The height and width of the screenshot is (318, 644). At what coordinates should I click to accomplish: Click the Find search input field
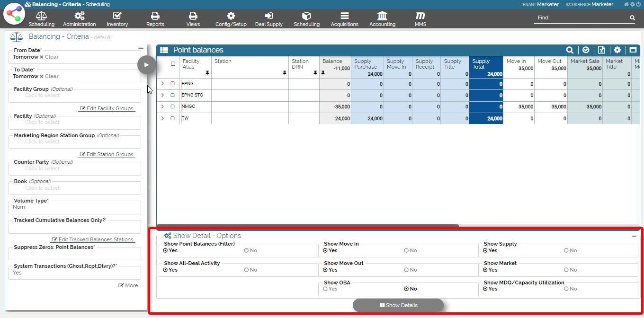[x=581, y=18]
